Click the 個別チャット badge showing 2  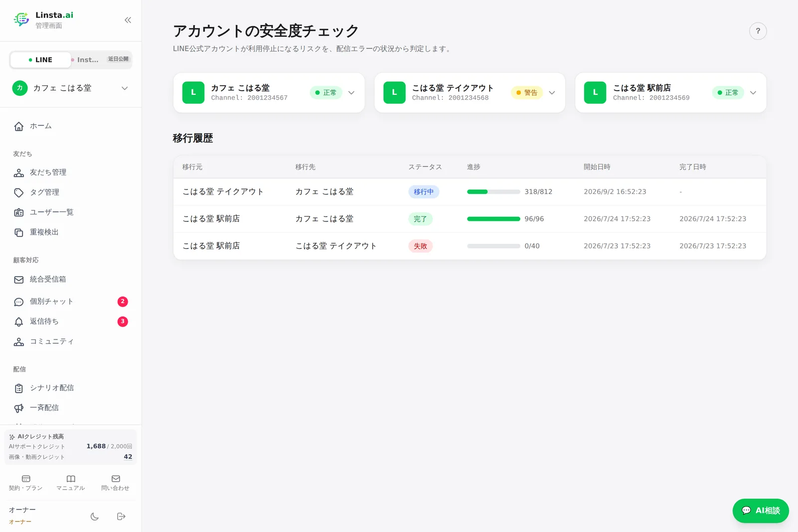point(123,302)
